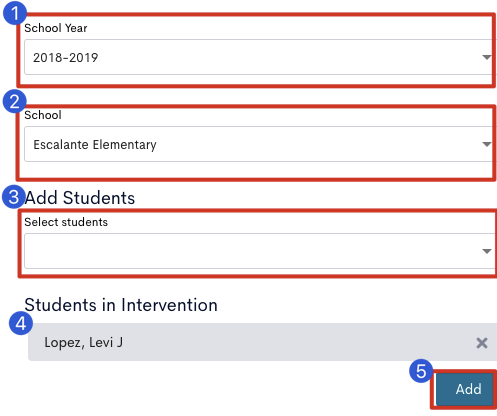Click inside the empty Select students field
This screenshot has width=497, height=416.
[260, 251]
